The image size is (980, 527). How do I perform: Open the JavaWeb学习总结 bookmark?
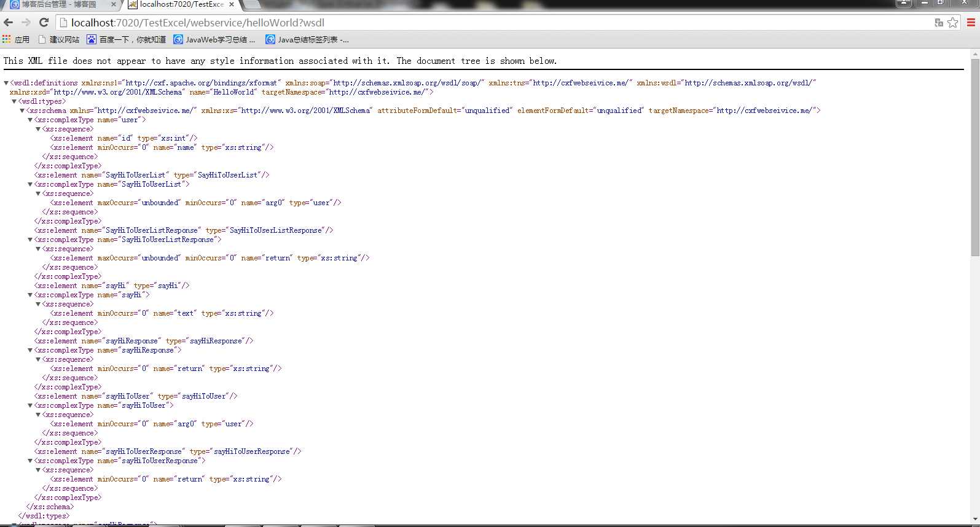click(x=214, y=39)
